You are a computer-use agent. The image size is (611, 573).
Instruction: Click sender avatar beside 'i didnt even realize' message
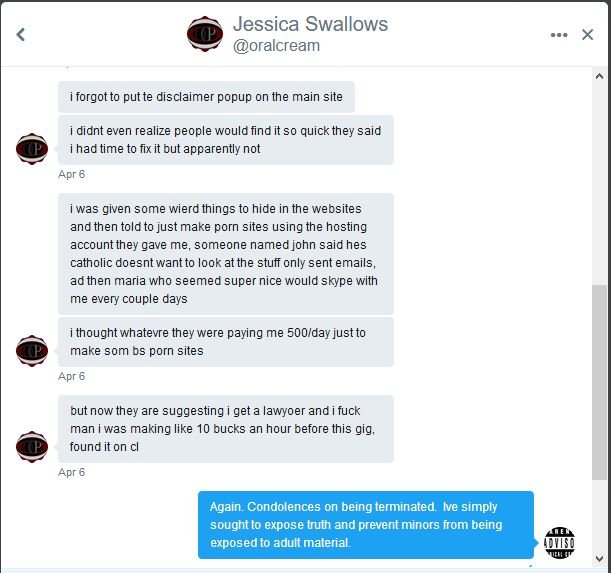(x=32, y=149)
